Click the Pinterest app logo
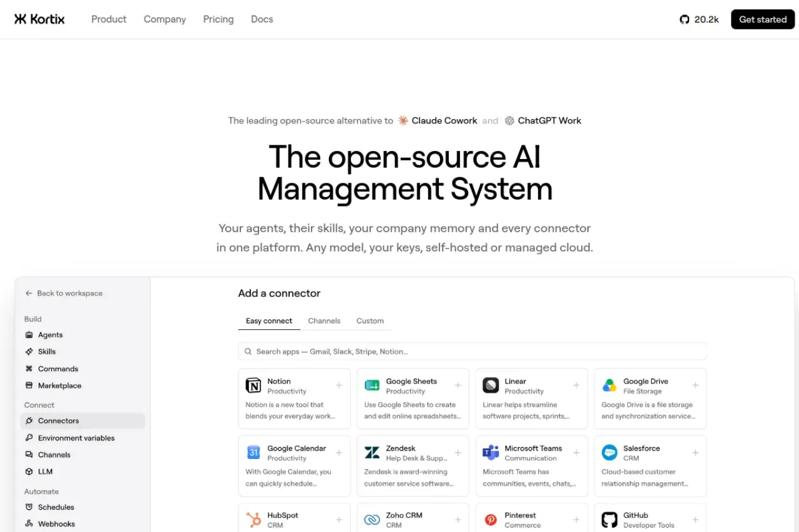 (x=491, y=520)
